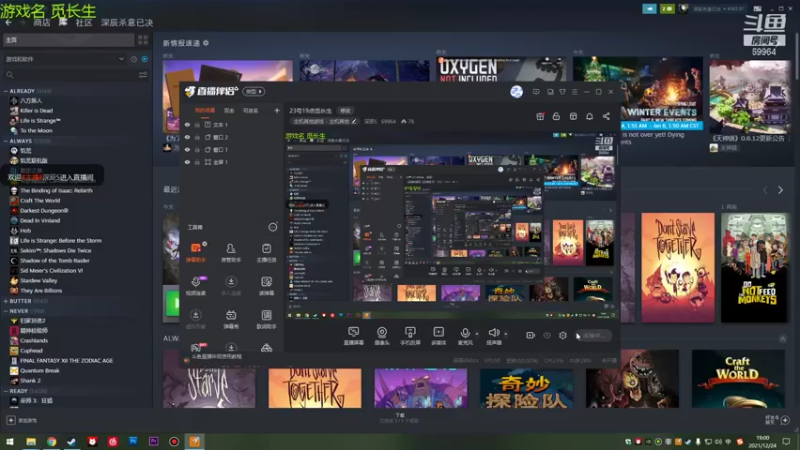Switch Steam library to grid view icon
Image resolution: width=800 pixels, height=450 pixels.
pyautogui.click(x=143, y=40)
